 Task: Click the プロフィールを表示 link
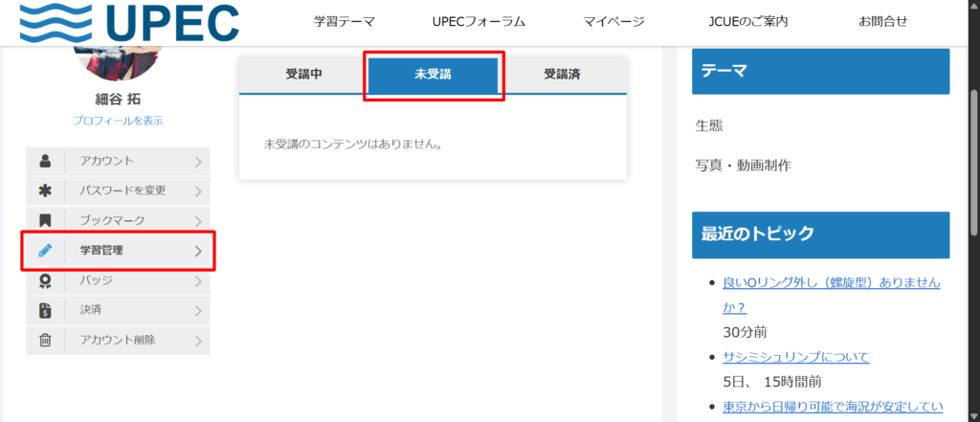click(x=118, y=121)
